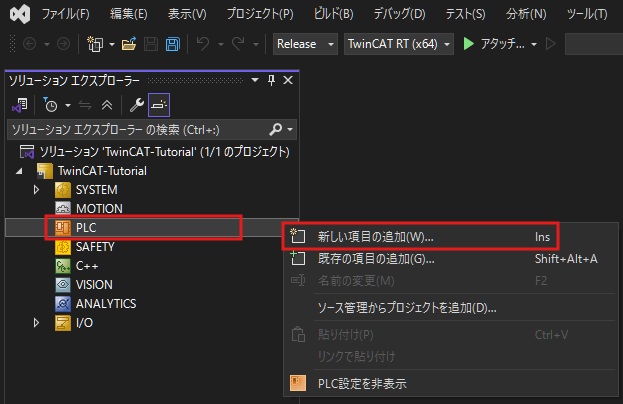Click Collapse All icon in Solution Explorer
Viewport: 623px width, 404px height.
(x=107, y=104)
